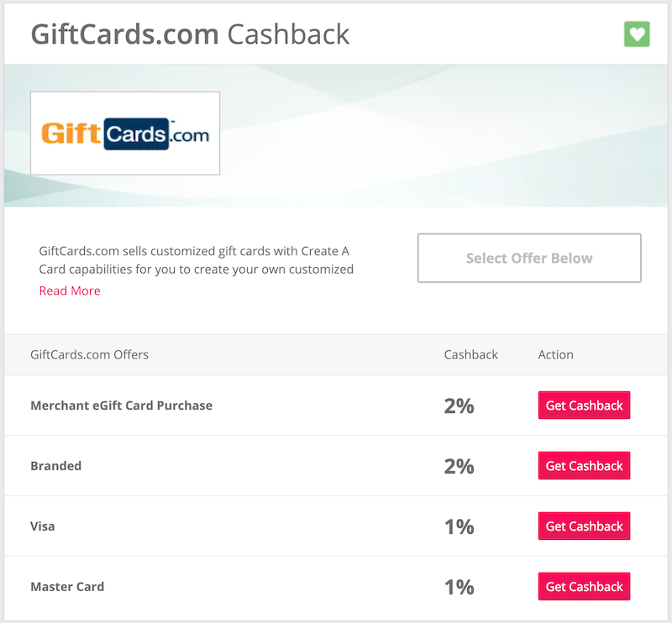Select the Merchant eGift Card Purchase row label
Viewport: 672px width, 623px height.
pos(121,406)
